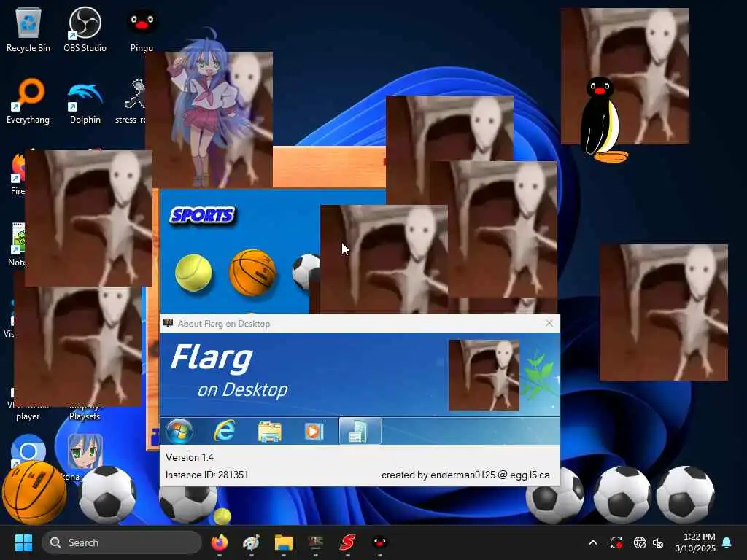Viewport: 747px width, 560px height.
Task: Click the Windows 7 Start orb in the Flarg banner
Action: [x=179, y=432]
